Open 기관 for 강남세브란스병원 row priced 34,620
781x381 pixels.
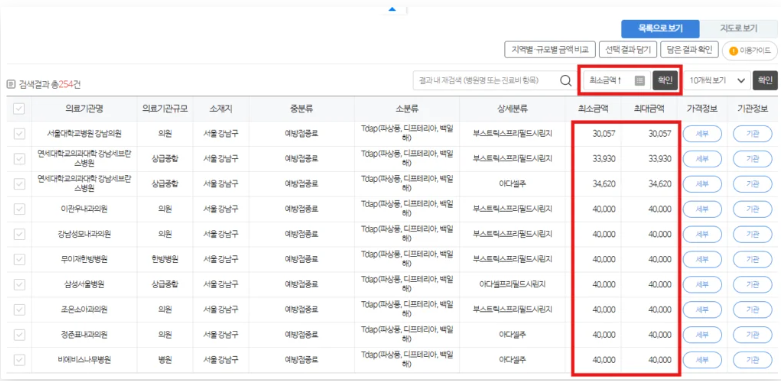coord(753,184)
